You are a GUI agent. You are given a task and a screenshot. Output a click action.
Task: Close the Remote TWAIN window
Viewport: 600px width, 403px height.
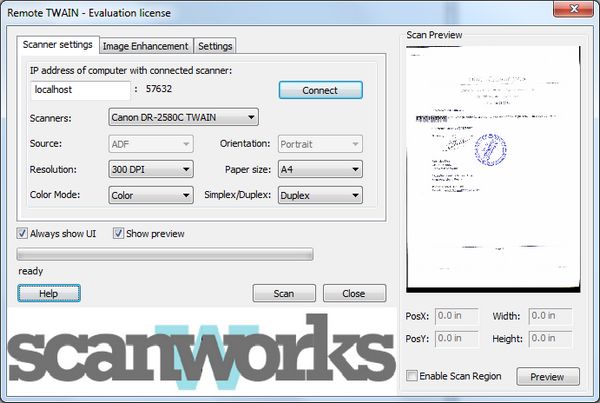(x=573, y=8)
